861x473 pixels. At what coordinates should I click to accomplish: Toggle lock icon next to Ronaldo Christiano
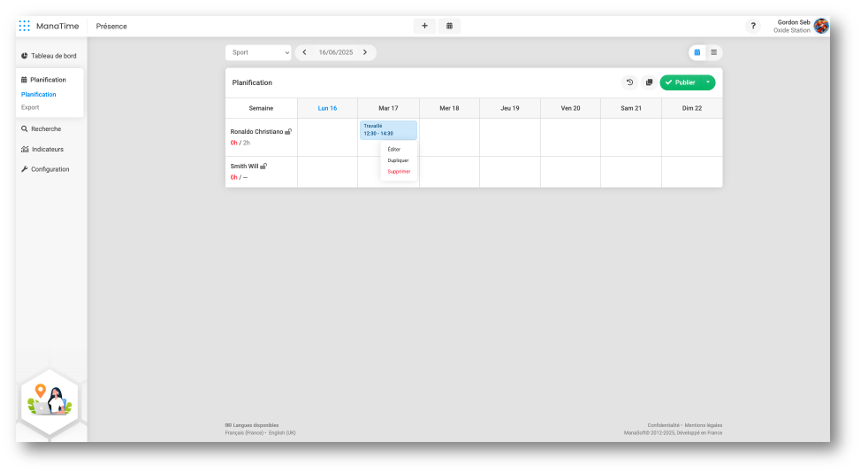(x=288, y=131)
